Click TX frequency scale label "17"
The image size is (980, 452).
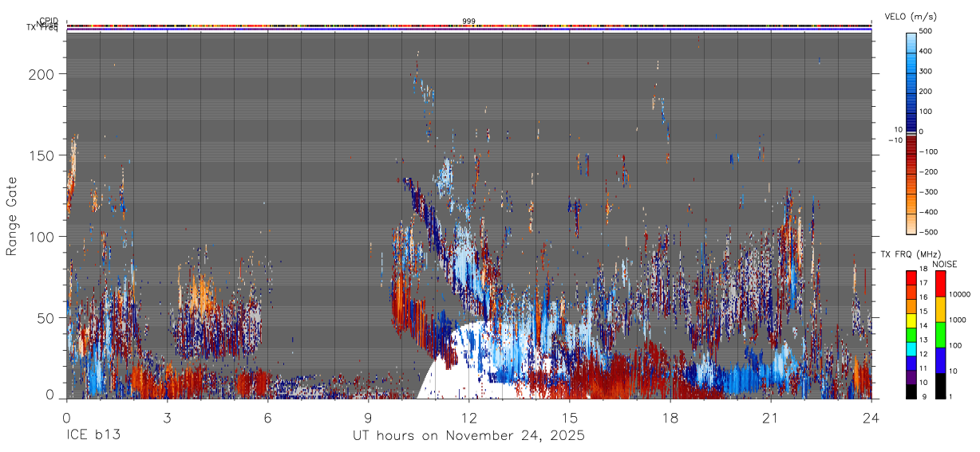point(923,283)
